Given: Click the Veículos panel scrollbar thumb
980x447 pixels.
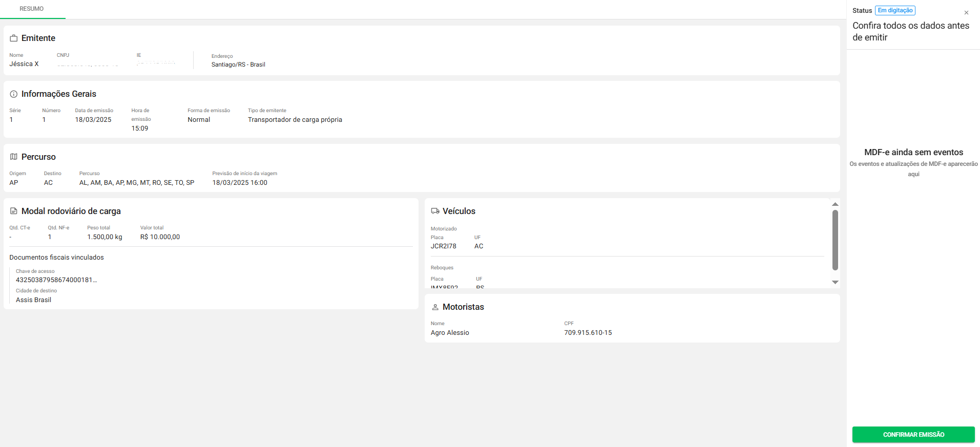Looking at the screenshot, I should tap(835, 240).
